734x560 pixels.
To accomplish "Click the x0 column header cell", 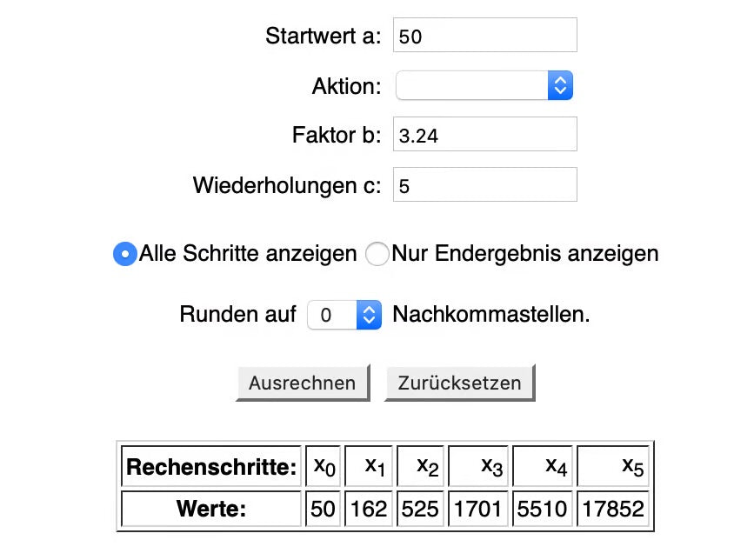I will tap(324, 467).
